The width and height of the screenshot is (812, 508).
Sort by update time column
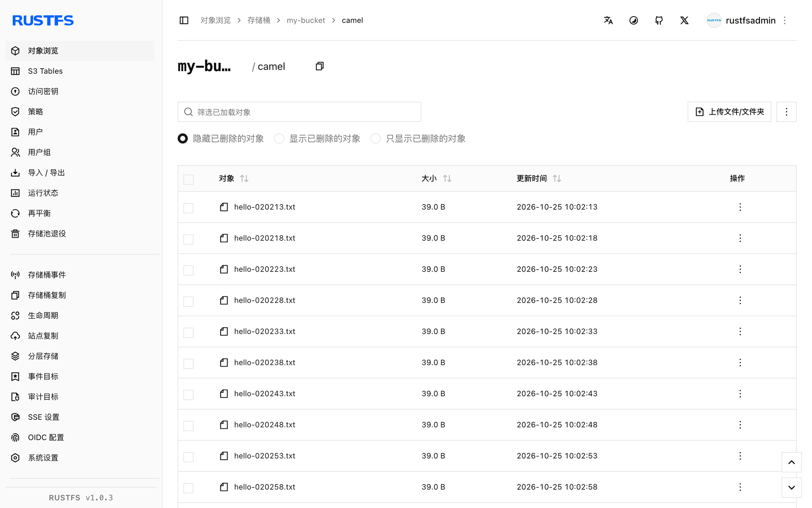tap(557, 178)
